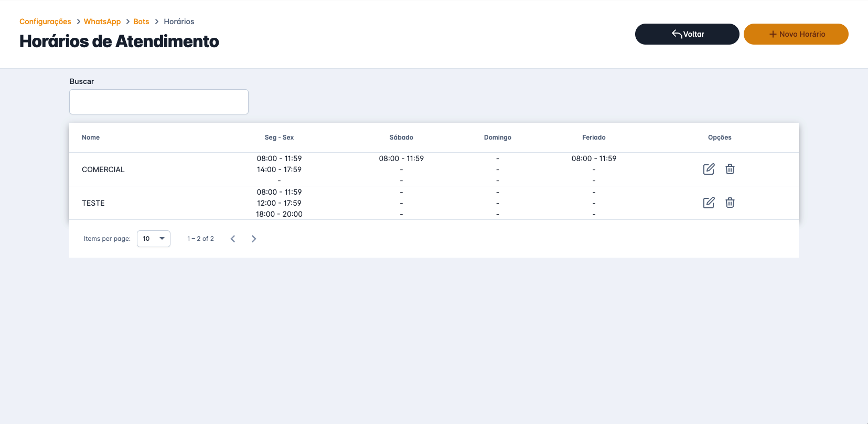The image size is (868, 424).
Task: Open edit for the TESTE schedule
Action: click(709, 203)
